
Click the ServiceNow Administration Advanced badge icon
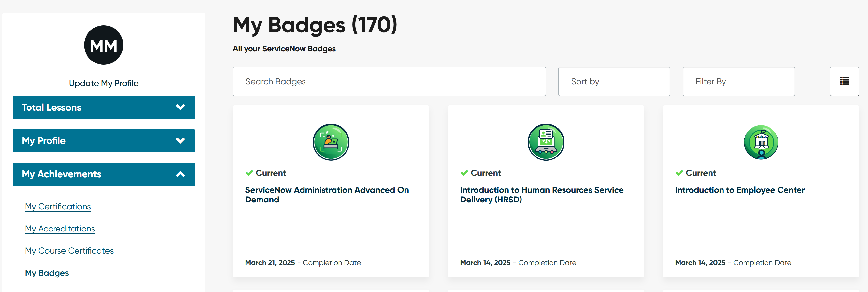tap(331, 142)
